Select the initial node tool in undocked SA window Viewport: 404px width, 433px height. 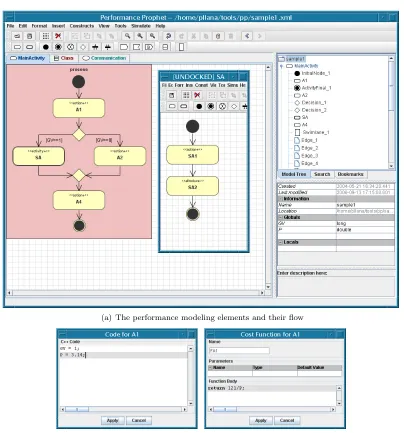[x=199, y=106]
